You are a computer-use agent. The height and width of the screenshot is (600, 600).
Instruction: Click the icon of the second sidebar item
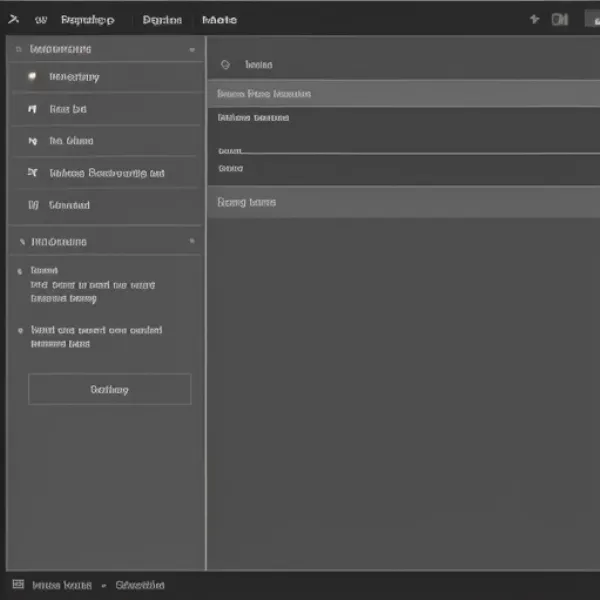[x=32, y=109]
